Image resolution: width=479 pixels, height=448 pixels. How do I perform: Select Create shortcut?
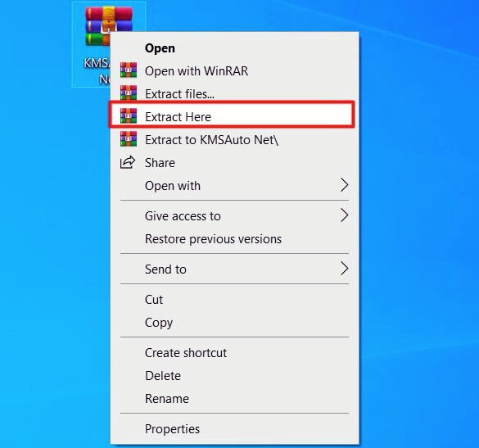(x=235, y=353)
